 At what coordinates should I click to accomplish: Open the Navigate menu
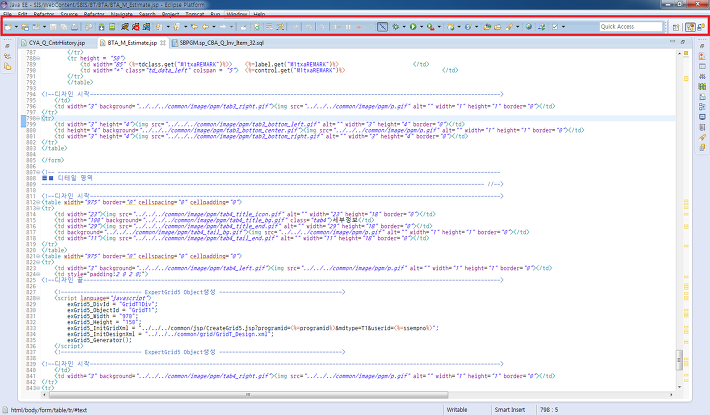pos(121,14)
